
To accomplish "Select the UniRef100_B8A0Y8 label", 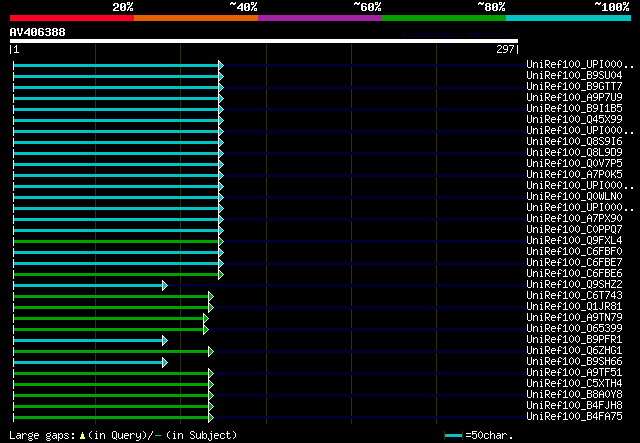I will (574, 395).
